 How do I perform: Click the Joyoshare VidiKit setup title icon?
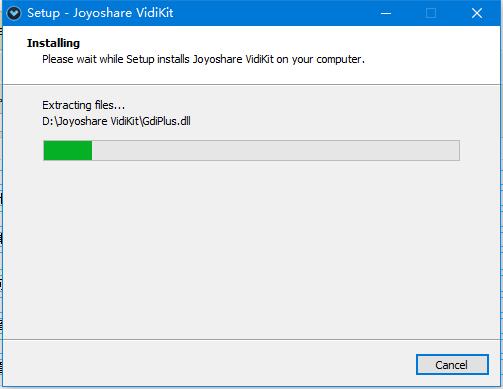tap(14, 13)
